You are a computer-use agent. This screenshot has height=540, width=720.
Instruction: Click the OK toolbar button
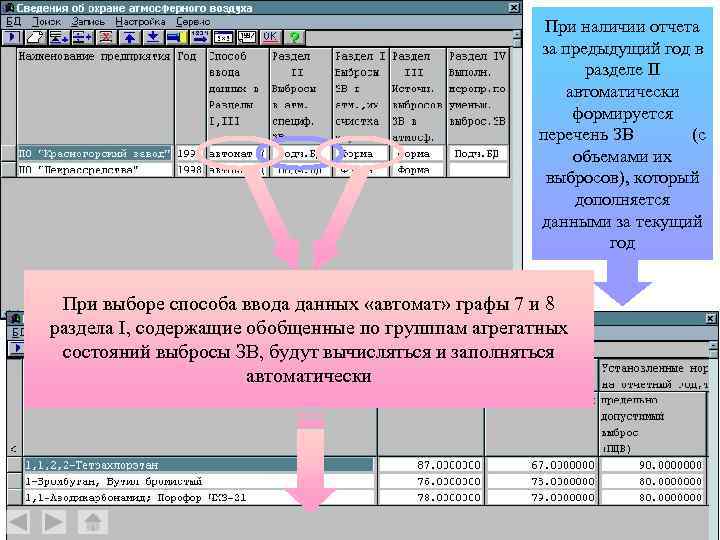[270, 37]
